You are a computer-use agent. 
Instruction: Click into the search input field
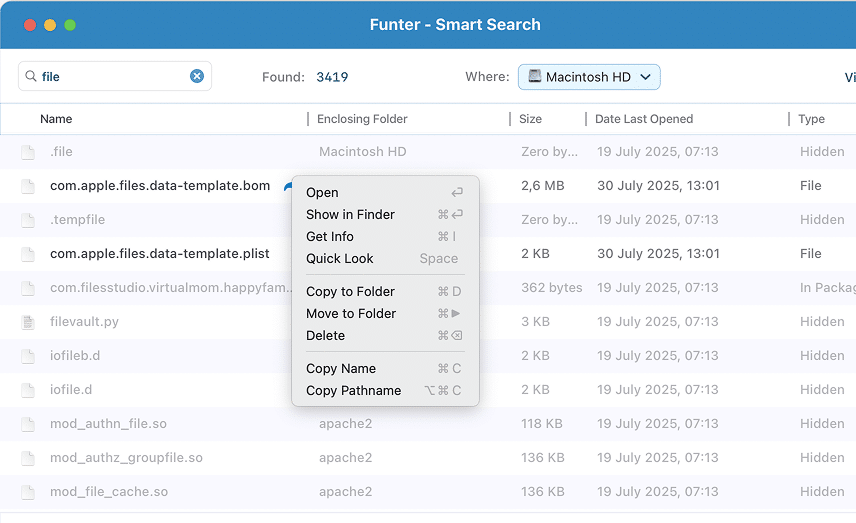(x=115, y=76)
